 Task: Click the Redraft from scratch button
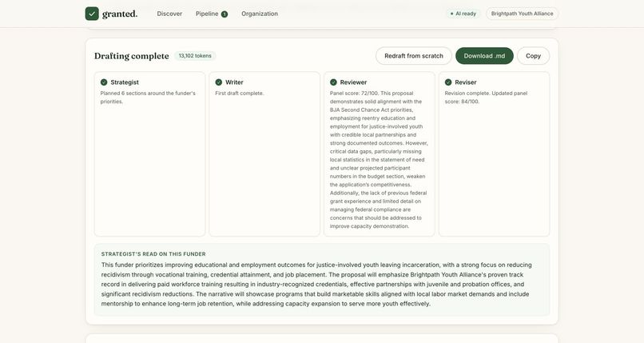click(414, 56)
